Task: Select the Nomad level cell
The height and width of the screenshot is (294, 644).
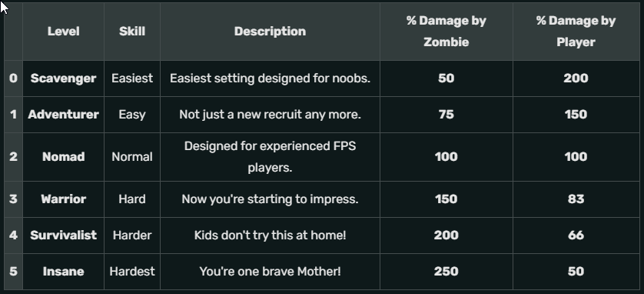Action: click(x=63, y=157)
